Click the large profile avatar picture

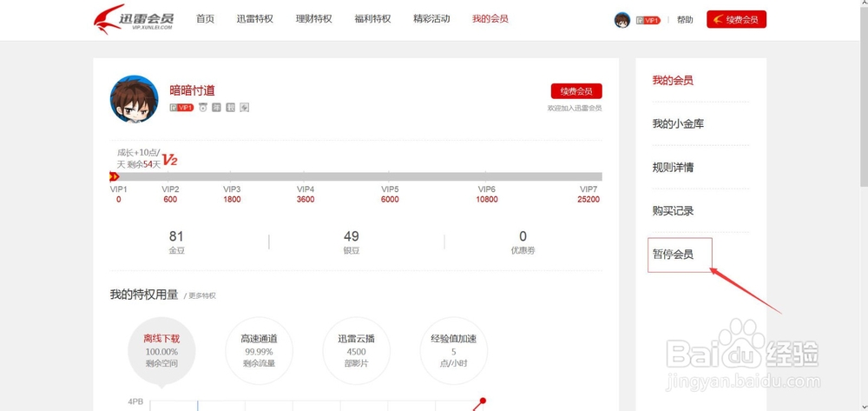(x=134, y=99)
